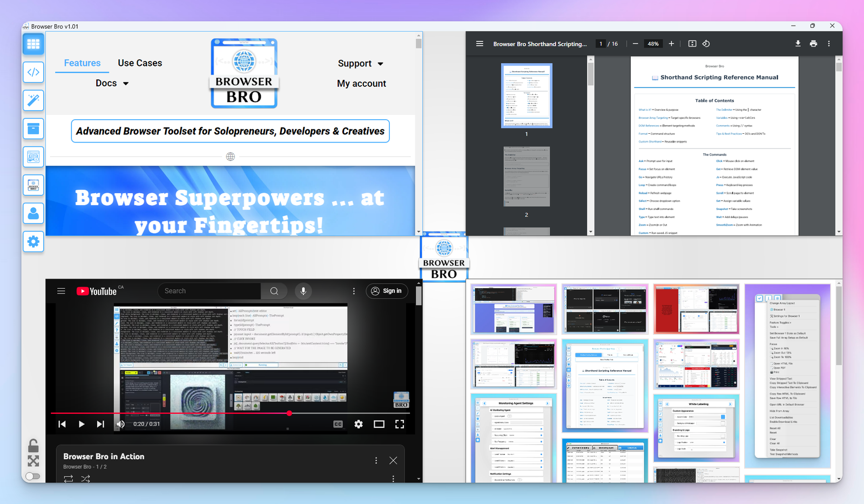Image resolution: width=864 pixels, height=504 pixels.
Task: Open the code scripting sidebar icon
Action: coord(33,72)
